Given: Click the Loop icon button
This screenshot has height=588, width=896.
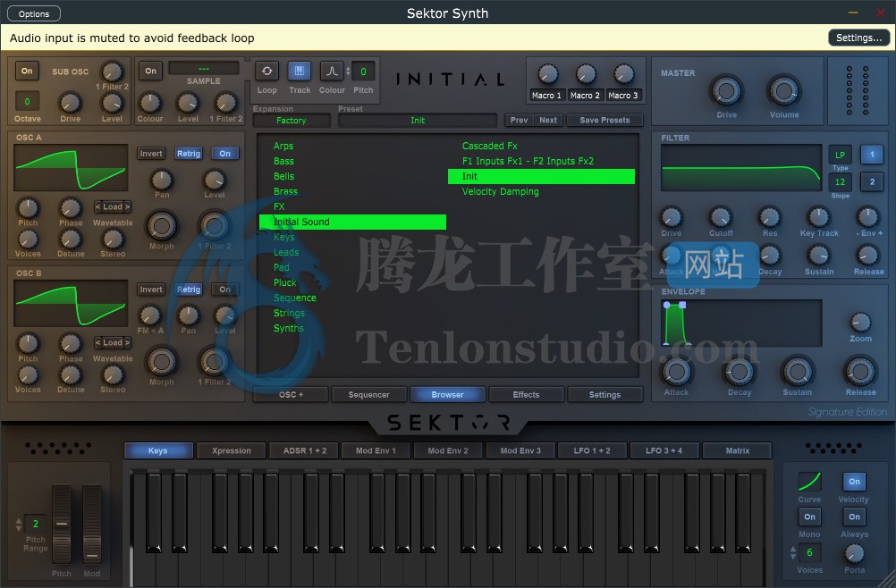Looking at the screenshot, I should pos(266,71).
